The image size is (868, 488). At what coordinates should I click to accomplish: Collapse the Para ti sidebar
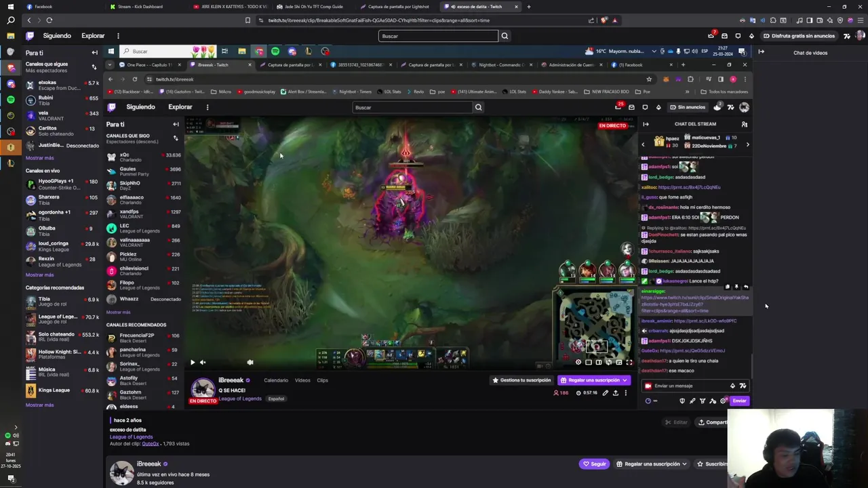click(x=95, y=52)
